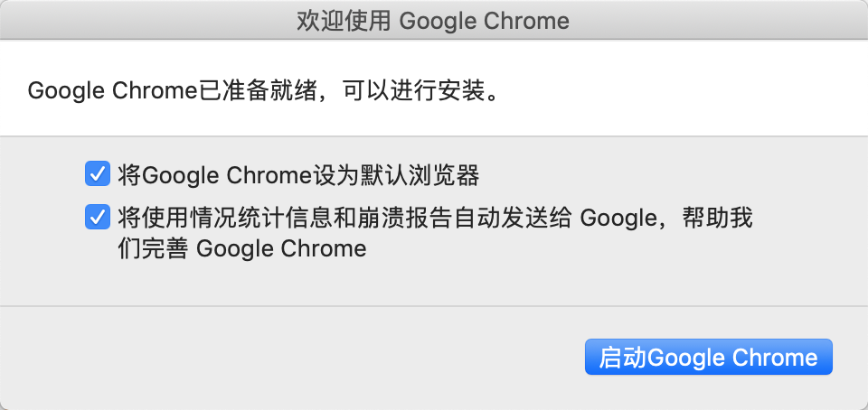Click the separator line above the launch button
The image size is (868, 410).
click(x=434, y=306)
